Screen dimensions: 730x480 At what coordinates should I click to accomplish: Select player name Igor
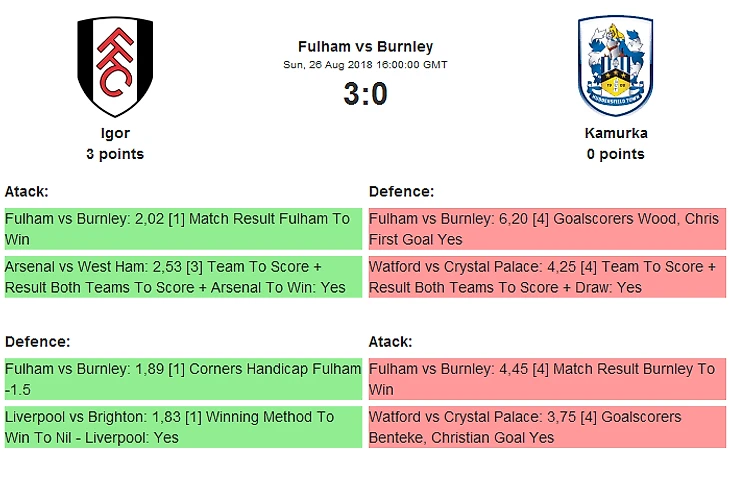(x=115, y=133)
